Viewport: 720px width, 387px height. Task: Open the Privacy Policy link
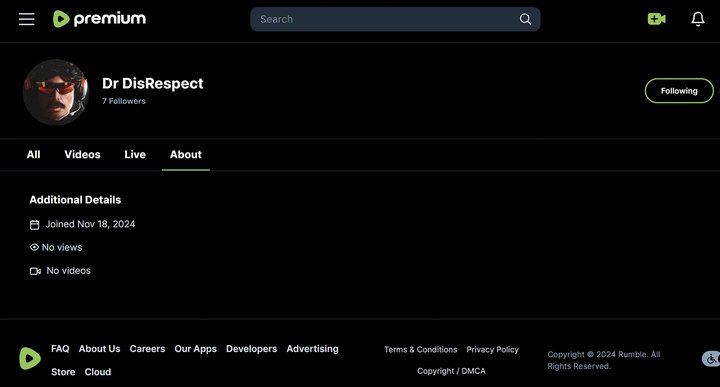[492, 350]
